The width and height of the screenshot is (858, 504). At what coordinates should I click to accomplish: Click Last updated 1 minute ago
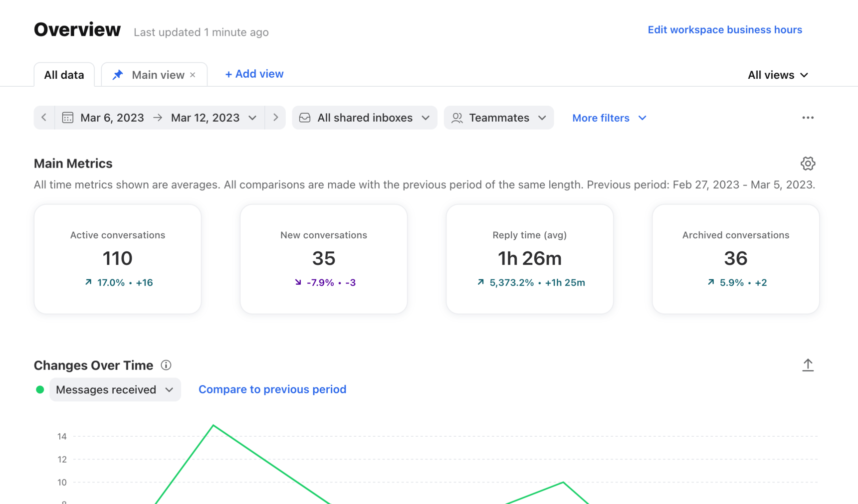(x=201, y=32)
